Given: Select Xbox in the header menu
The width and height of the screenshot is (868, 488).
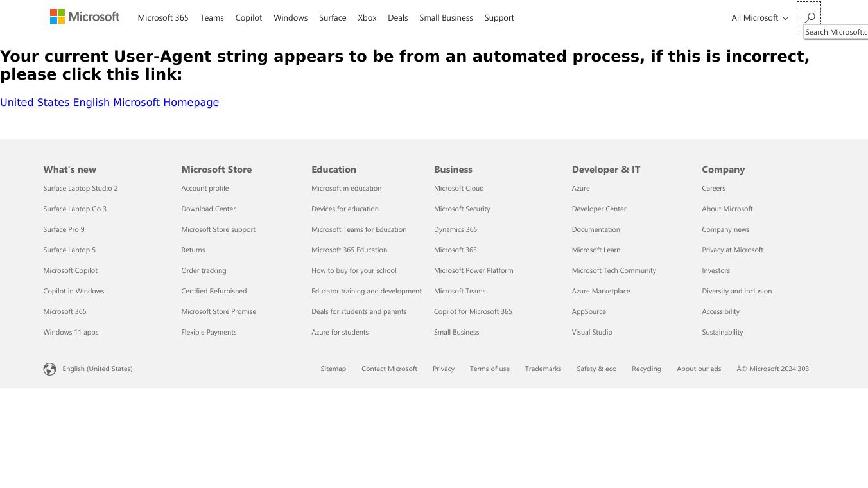Looking at the screenshot, I should (367, 18).
